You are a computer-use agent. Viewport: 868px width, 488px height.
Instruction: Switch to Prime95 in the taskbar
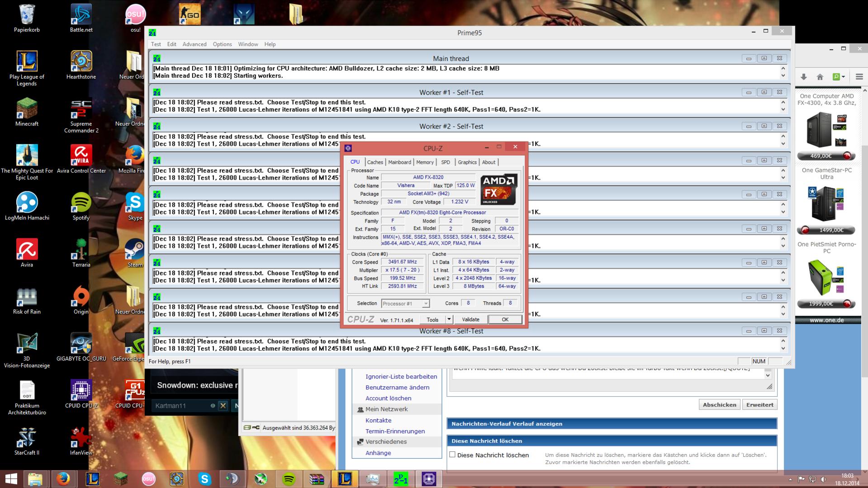[401, 479]
